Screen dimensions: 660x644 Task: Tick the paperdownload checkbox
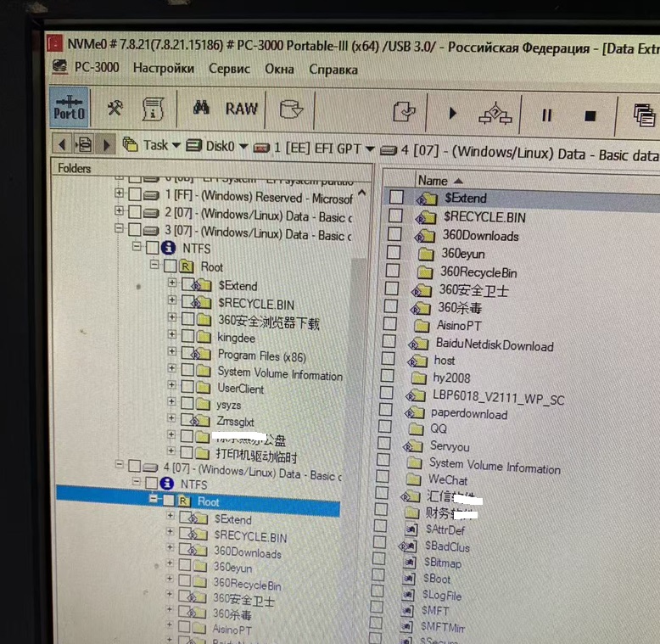[x=385, y=410]
